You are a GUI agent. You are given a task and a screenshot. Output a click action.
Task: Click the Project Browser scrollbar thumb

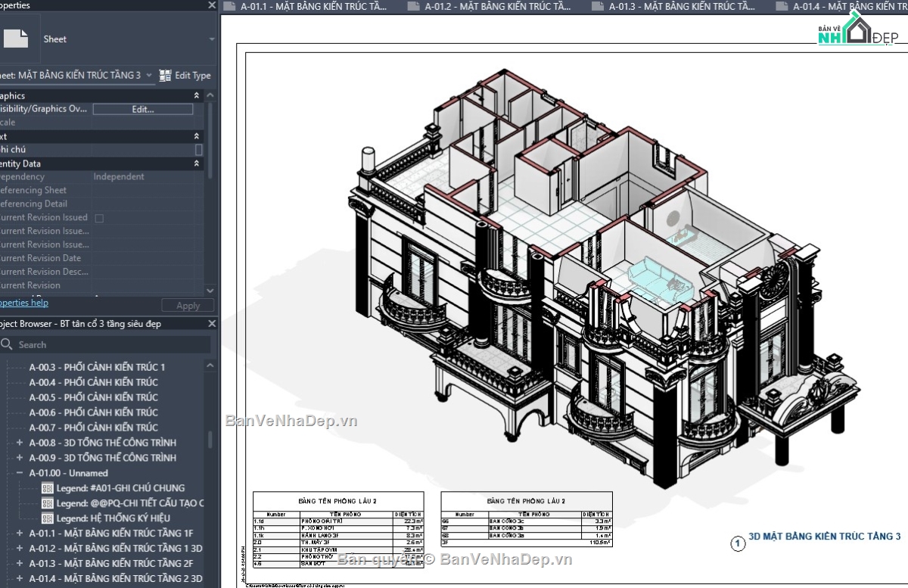[210, 440]
